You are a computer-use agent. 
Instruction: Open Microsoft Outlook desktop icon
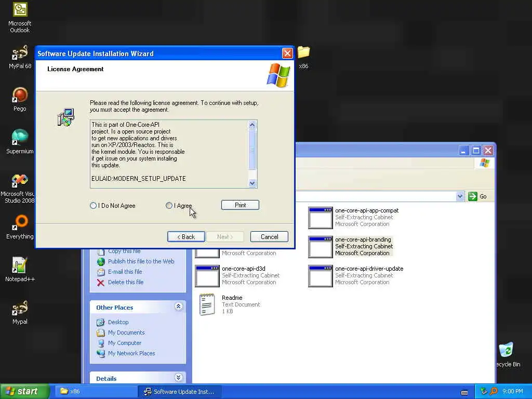(20, 9)
